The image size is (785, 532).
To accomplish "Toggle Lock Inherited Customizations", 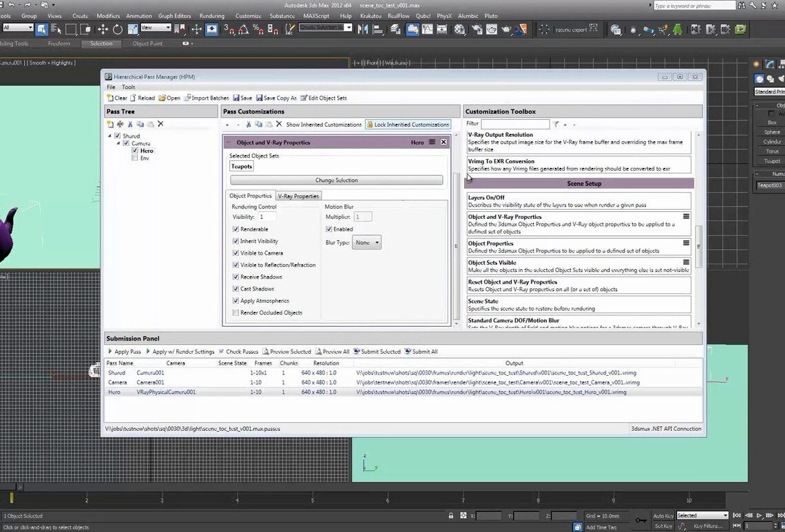I will (408, 125).
